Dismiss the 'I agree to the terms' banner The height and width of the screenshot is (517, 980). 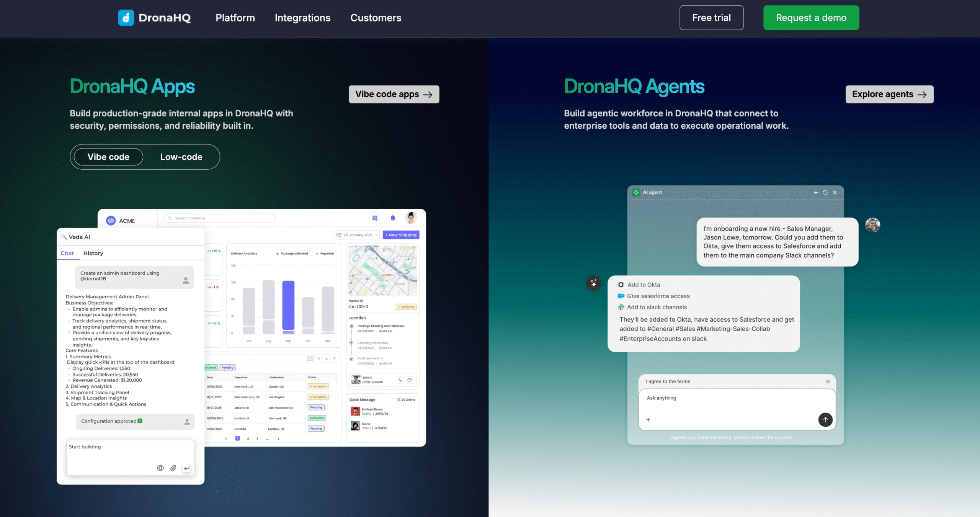828,381
